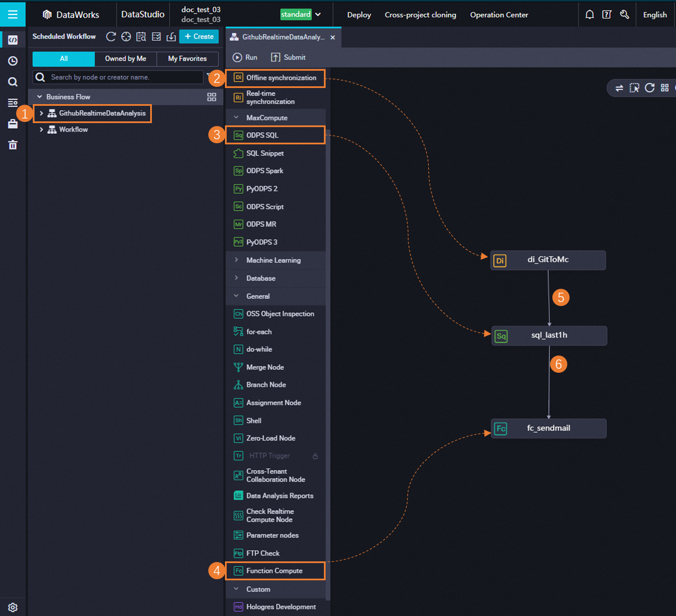Image resolution: width=676 pixels, height=616 pixels.
Task: Open Operation Center
Action: click(x=499, y=14)
